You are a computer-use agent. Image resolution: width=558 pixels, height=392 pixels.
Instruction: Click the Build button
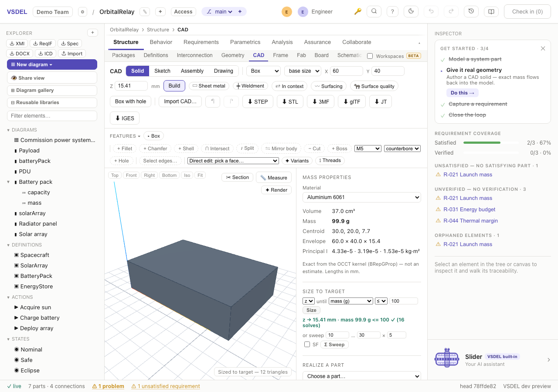[174, 86]
